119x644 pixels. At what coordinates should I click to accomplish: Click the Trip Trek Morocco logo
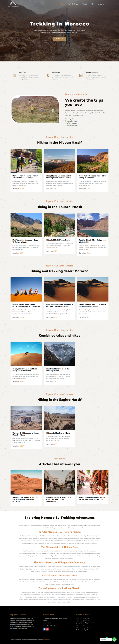pos(13,4)
